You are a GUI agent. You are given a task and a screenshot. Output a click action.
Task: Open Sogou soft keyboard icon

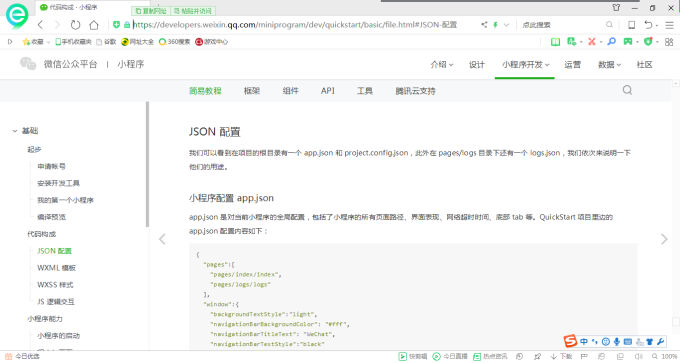(x=628, y=342)
